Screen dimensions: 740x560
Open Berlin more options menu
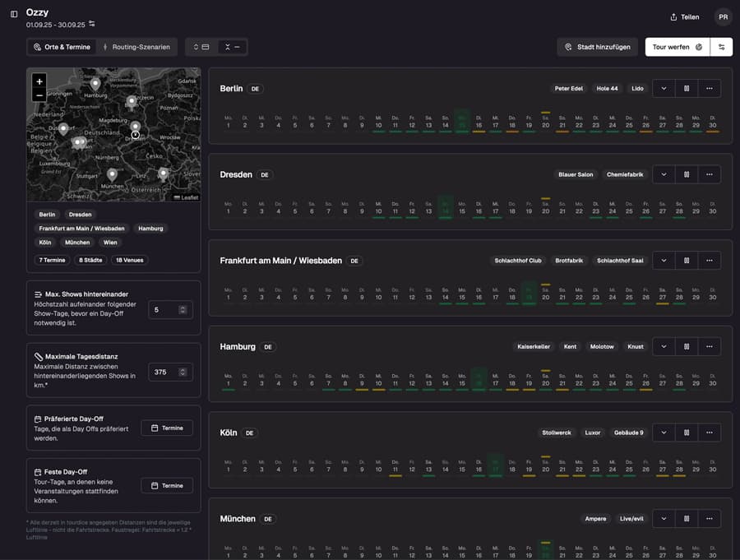710,88
